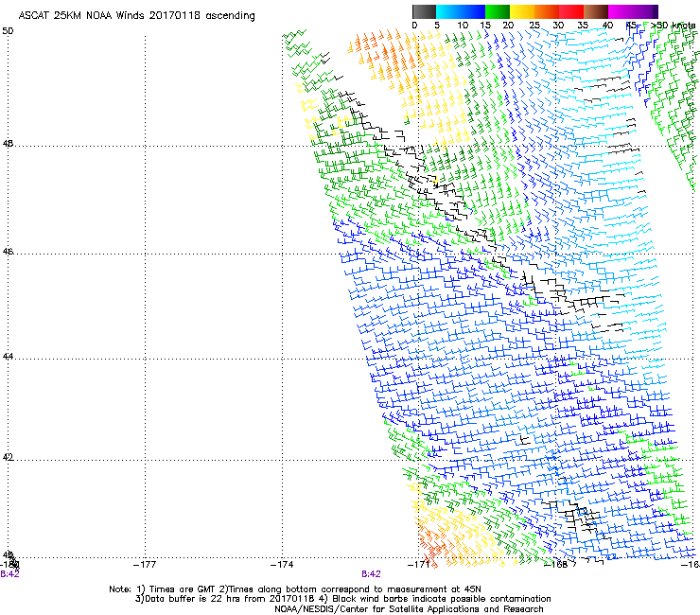Click the chart title 'ASCAT 25KM NOAA Winds 20170118 ascending'
This screenshot has height=615, width=700.
click(x=136, y=16)
